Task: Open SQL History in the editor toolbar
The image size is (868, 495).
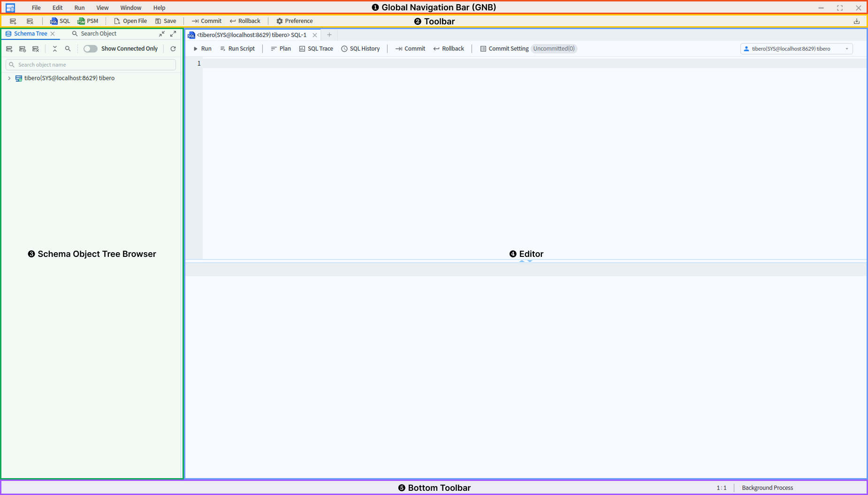Action: [360, 49]
